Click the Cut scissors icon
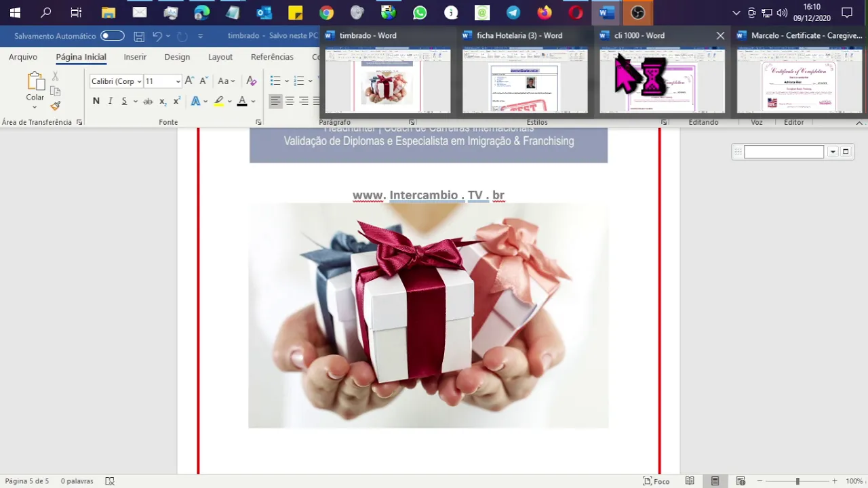The width and height of the screenshot is (868, 488). 56,77
